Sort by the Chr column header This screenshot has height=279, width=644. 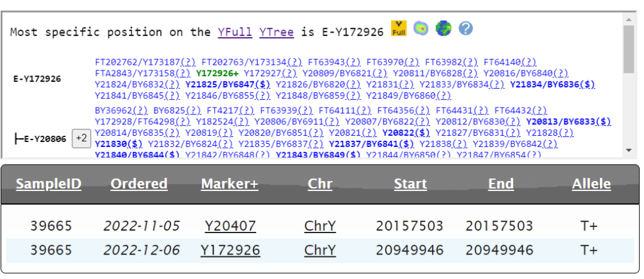pyautogui.click(x=320, y=184)
